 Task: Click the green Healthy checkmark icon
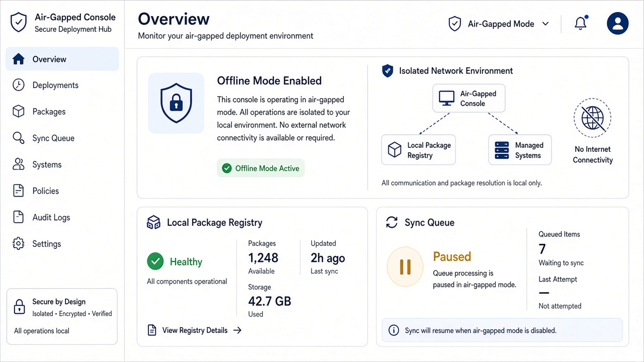[x=155, y=261]
